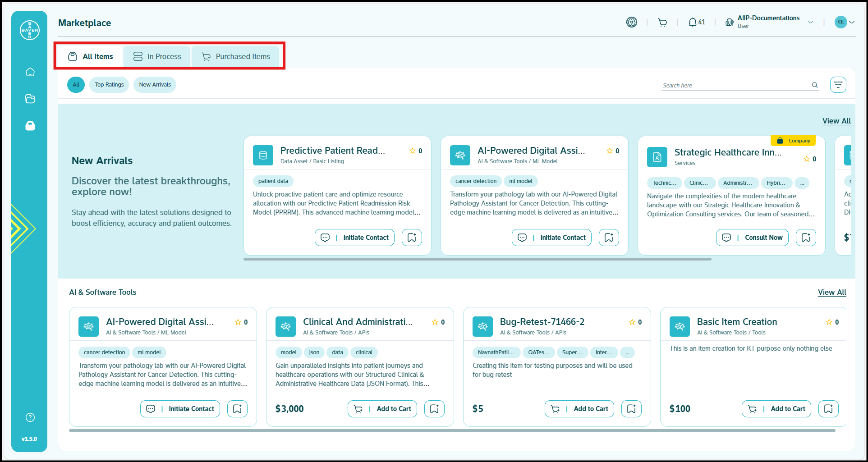Screen dimensions: 868x462
Task: Open the filter icon beside the search bar
Action: tap(838, 84)
